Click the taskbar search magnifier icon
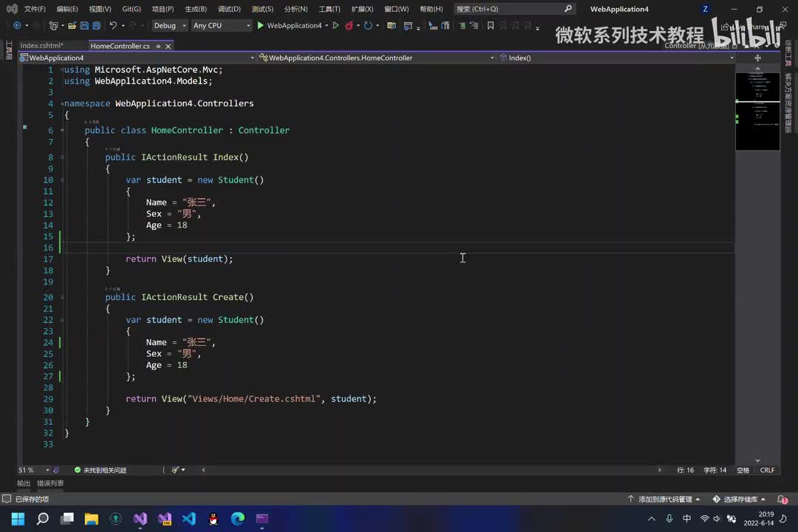Screen dimensions: 798x532 [43, 519]
